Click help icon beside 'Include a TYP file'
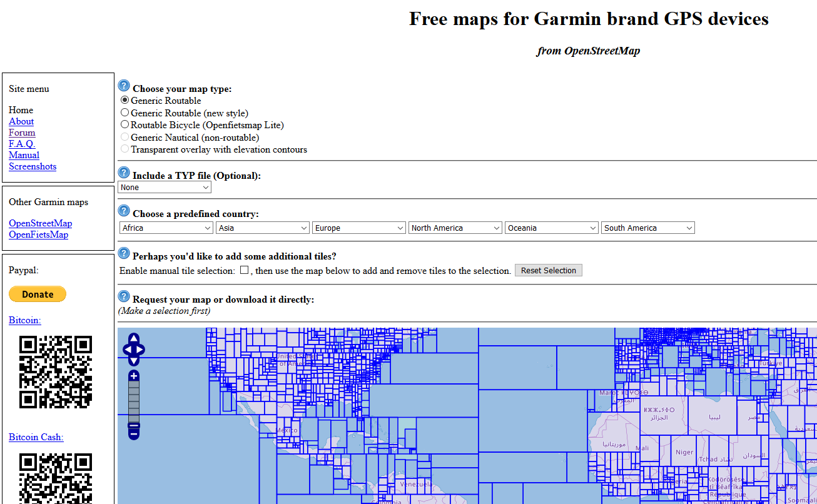 point(124,173)
